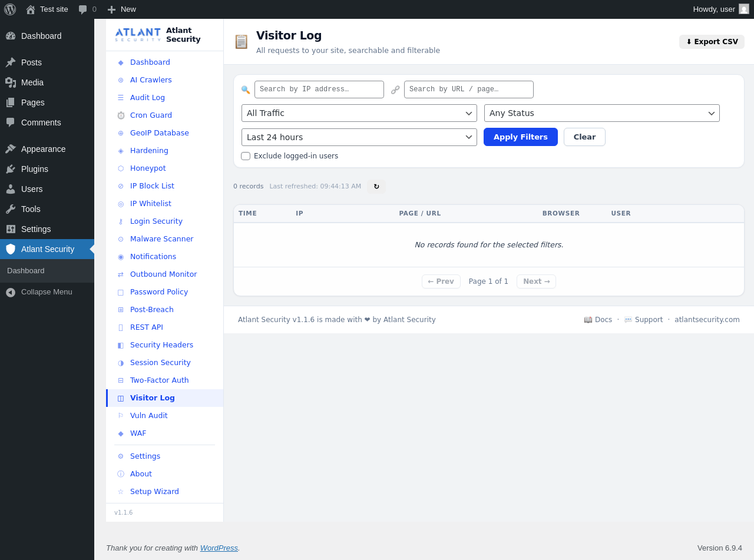Click the Export CSV button
This screenshot has height=560, width=754.
point(712,42)
